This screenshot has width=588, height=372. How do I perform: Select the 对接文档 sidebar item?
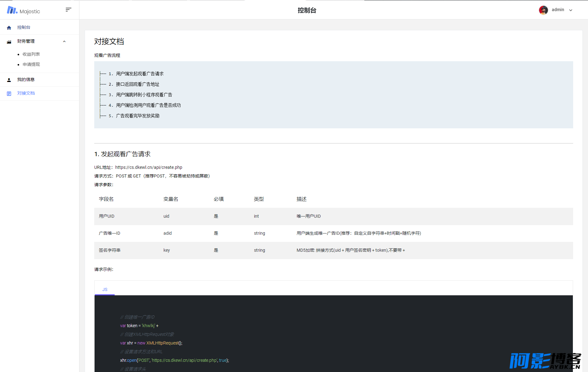point(26,93)
